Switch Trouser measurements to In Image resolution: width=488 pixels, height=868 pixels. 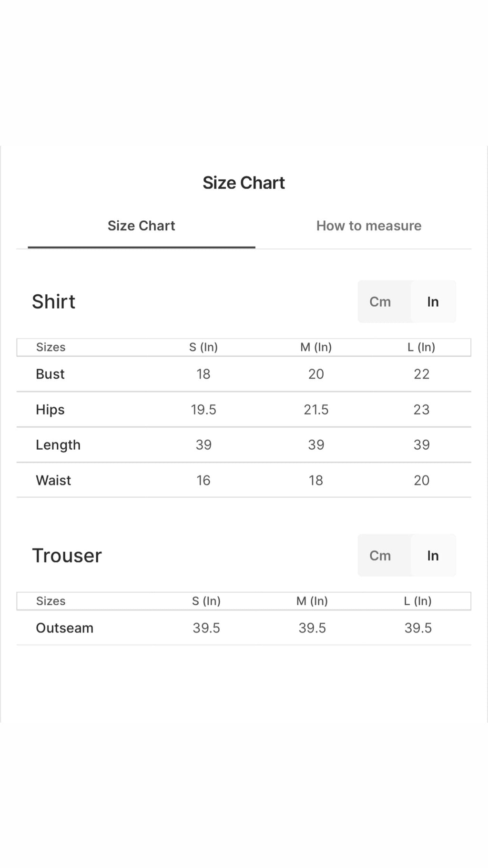point(433,555)
